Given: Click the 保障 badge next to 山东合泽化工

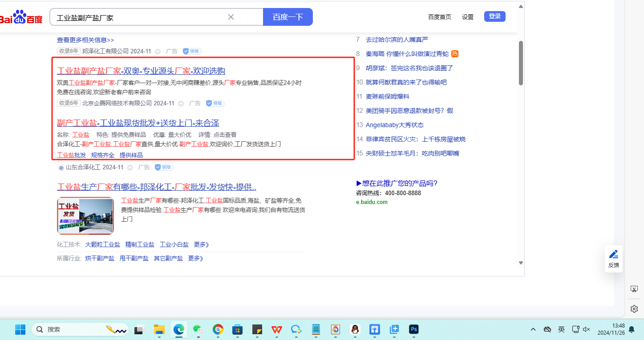Looking at the screenshot, I should [x=164, y=168].
